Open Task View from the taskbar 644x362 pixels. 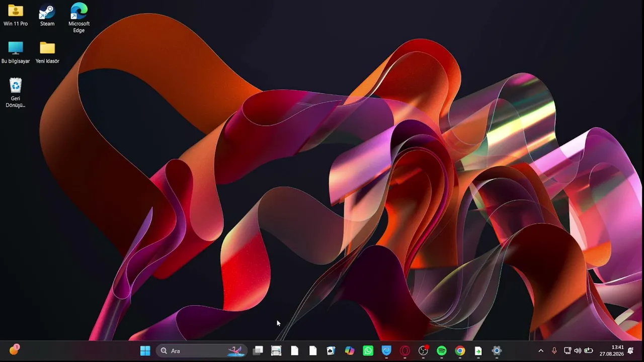(258, 350)
